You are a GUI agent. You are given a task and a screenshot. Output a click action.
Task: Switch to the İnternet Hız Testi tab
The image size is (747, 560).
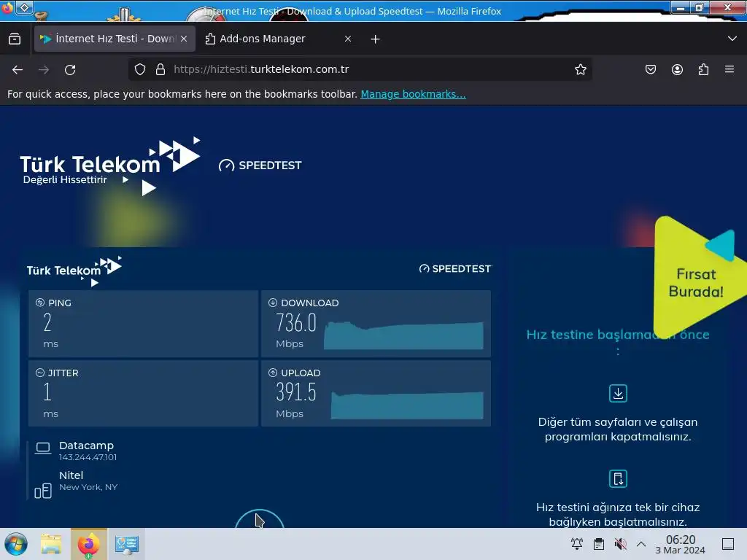(115, 39)
